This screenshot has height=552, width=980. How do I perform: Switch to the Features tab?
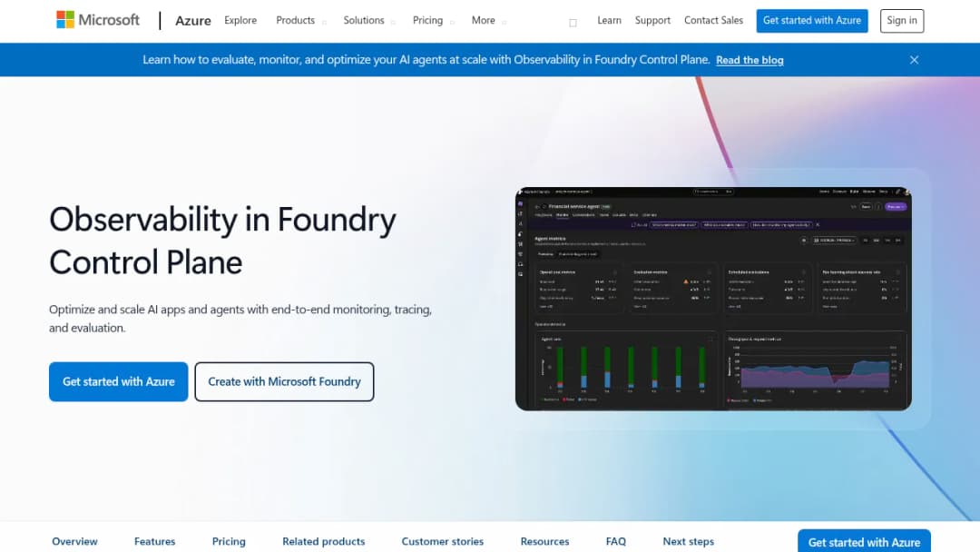click(154, 541)
